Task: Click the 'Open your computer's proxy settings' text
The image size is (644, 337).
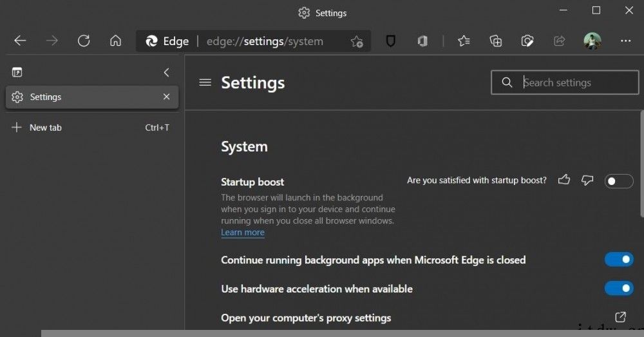Action: [306, 318]
